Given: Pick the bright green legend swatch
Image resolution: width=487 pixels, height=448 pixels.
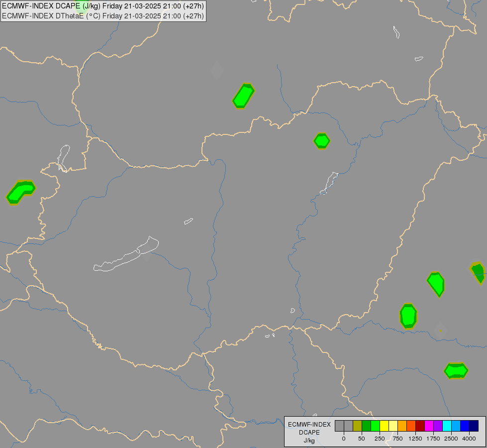Looking at the screenshot, I should point(376,426).
